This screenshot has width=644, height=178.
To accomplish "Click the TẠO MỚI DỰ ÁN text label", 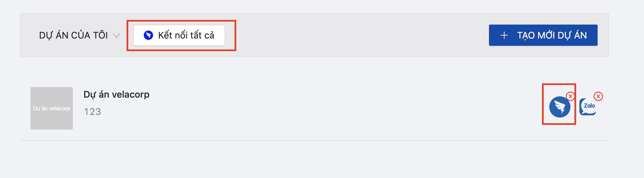I will click(552, 35).
